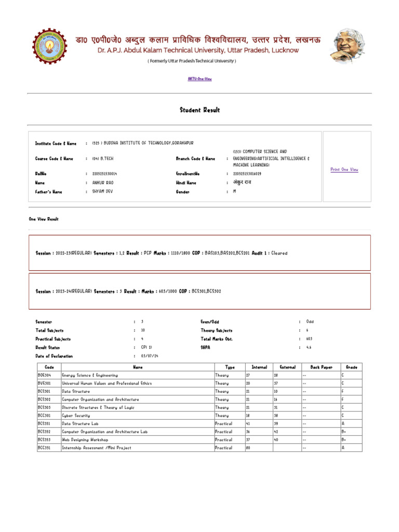Click the Total Marks Obt. label
This screenshot has width=399, height=532.
coord(217,339)
